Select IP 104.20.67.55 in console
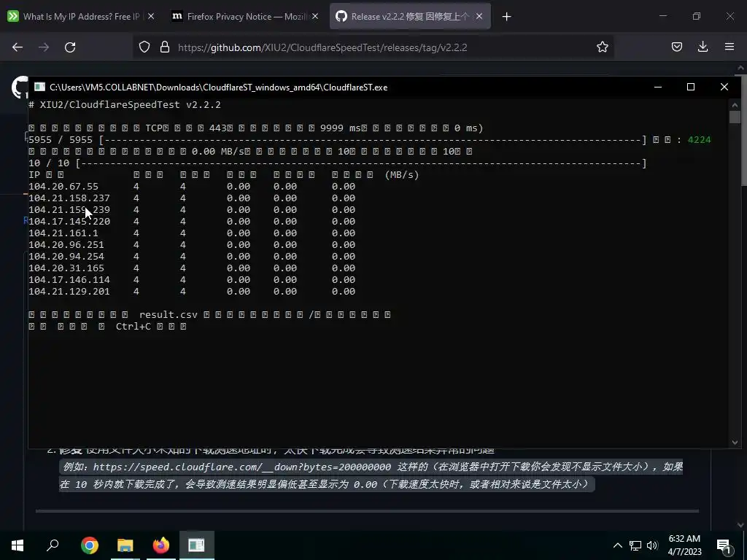The width and height of the screenshot is (747, 560). click(x=63, y=186)
